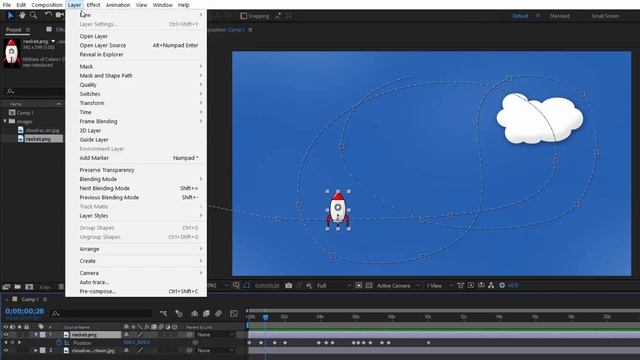Click the reset exposure icon
640x360 pixels.
[502, 285]
